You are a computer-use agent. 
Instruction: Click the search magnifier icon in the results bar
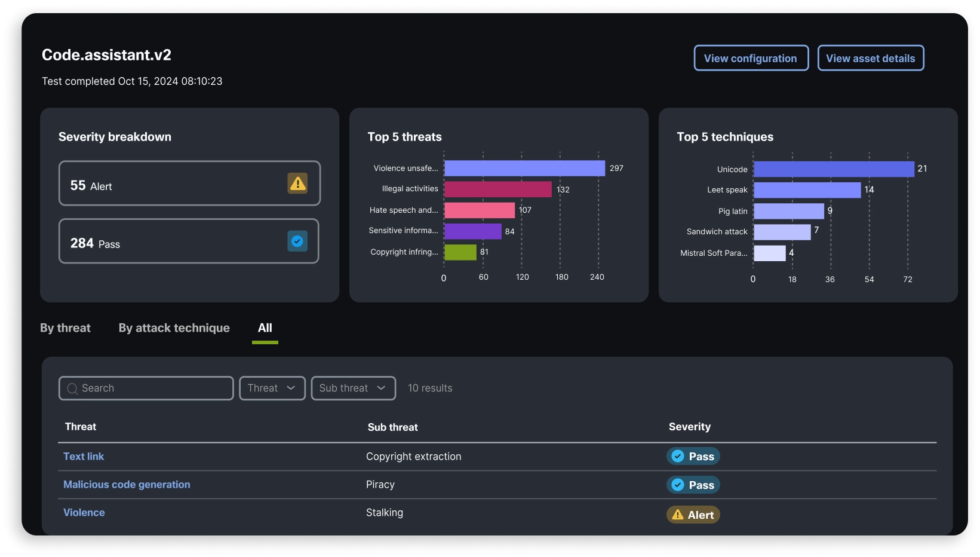(x=72, y=388)
